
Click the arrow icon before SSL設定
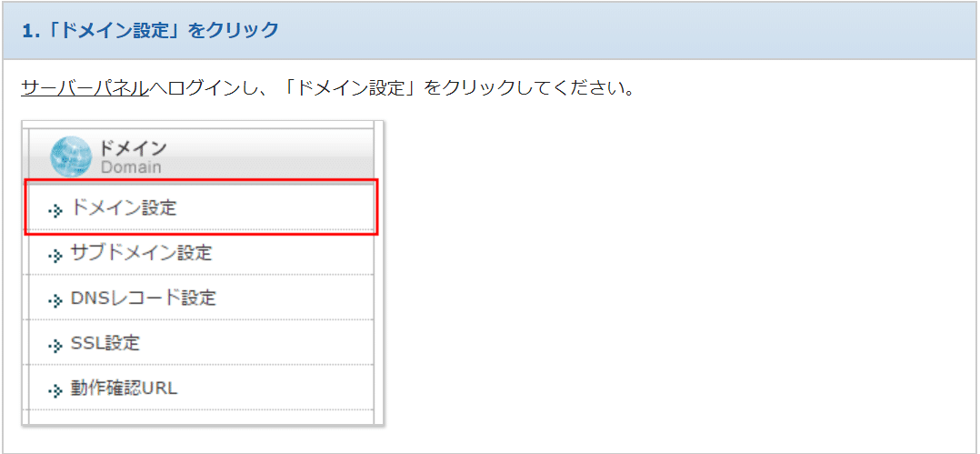coord(55,346)
